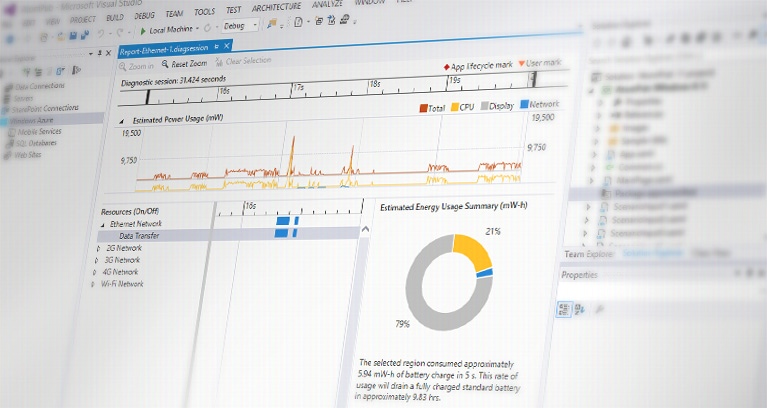Click the Find in Files toolbar icon

pyautogui.click(x=271, y=23)
